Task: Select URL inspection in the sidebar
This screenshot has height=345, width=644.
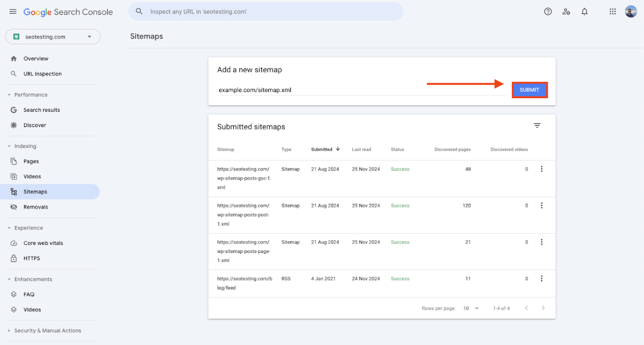Action: [x=42, y=74]
